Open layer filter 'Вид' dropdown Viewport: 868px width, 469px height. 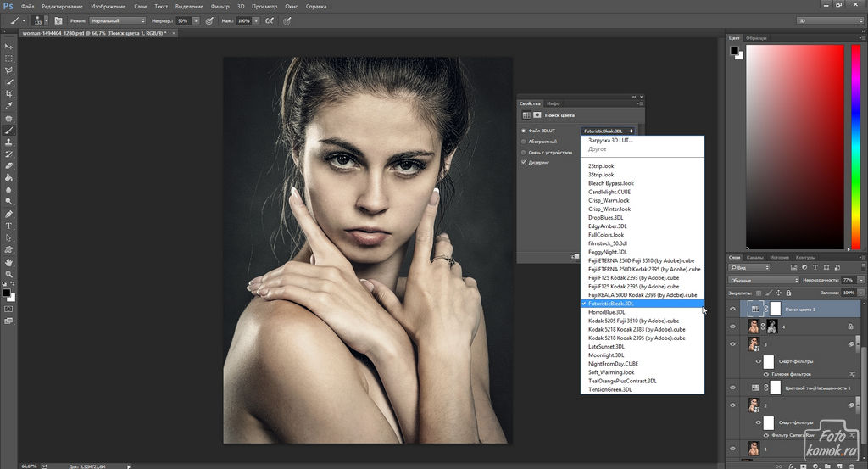tap(749, 267)
